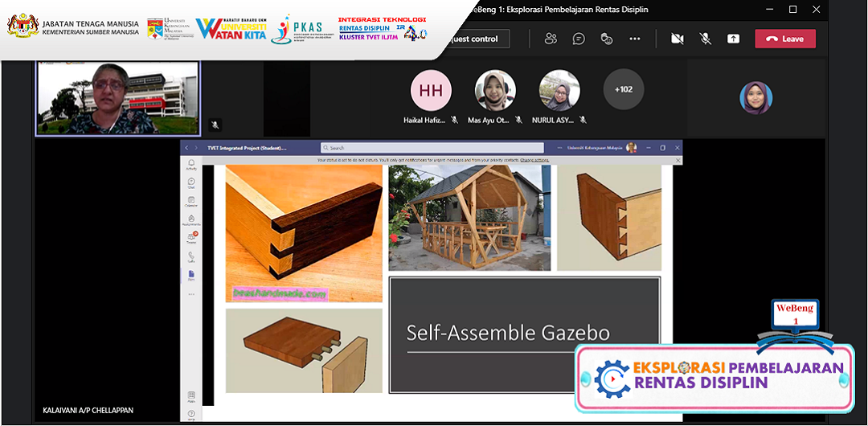Open the more actions ellipsis menu
Viewport: 868px width, 426px height.
(635, 39)
